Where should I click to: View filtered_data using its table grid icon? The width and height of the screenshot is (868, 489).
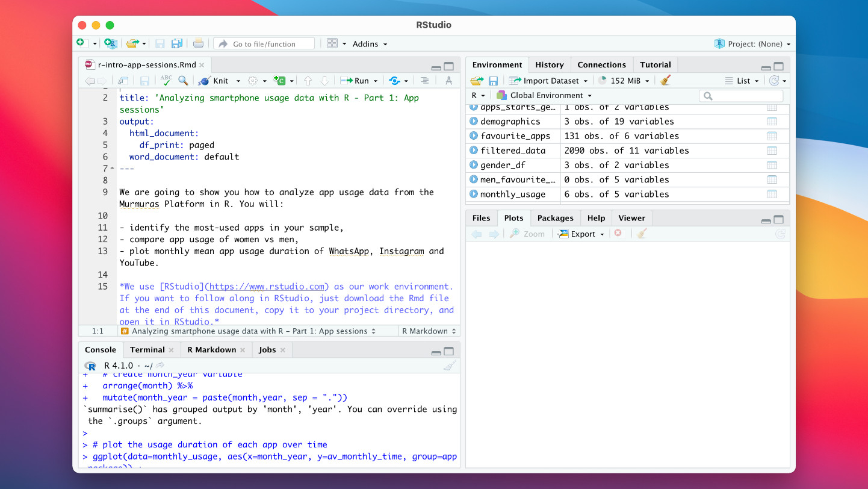click(772, 151)
